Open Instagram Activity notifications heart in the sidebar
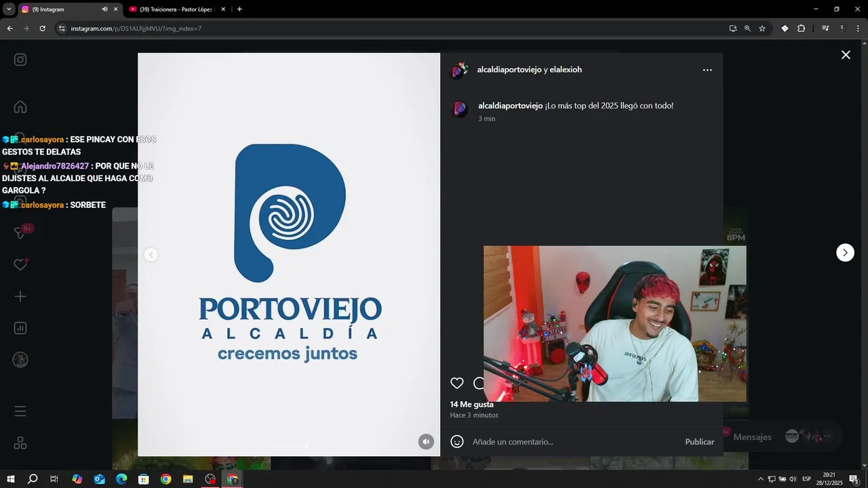Image resolution: width=868 pixels, height=488 pixels. (20, 265)
